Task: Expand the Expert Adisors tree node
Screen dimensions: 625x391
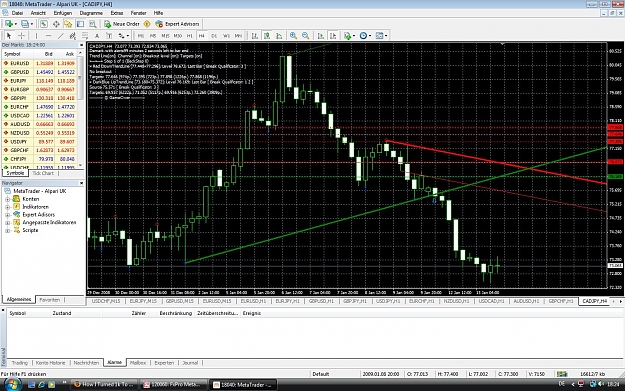Action: [8, 214]
